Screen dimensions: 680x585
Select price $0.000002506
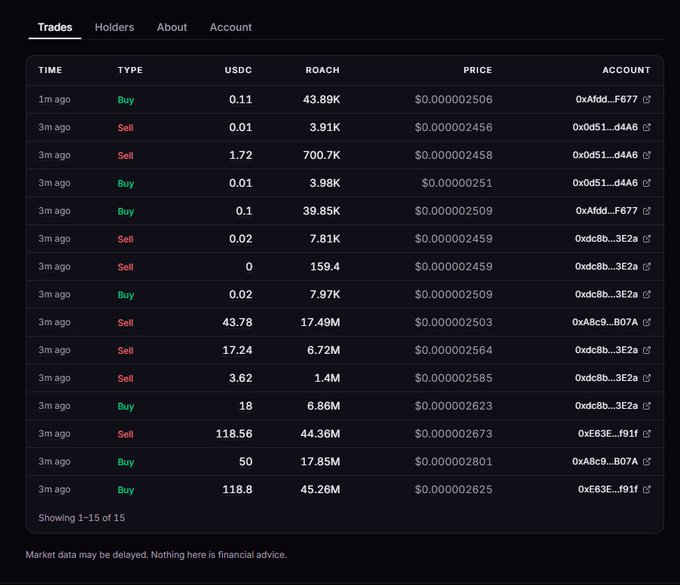pyautogui.click(x=454, y=99)
